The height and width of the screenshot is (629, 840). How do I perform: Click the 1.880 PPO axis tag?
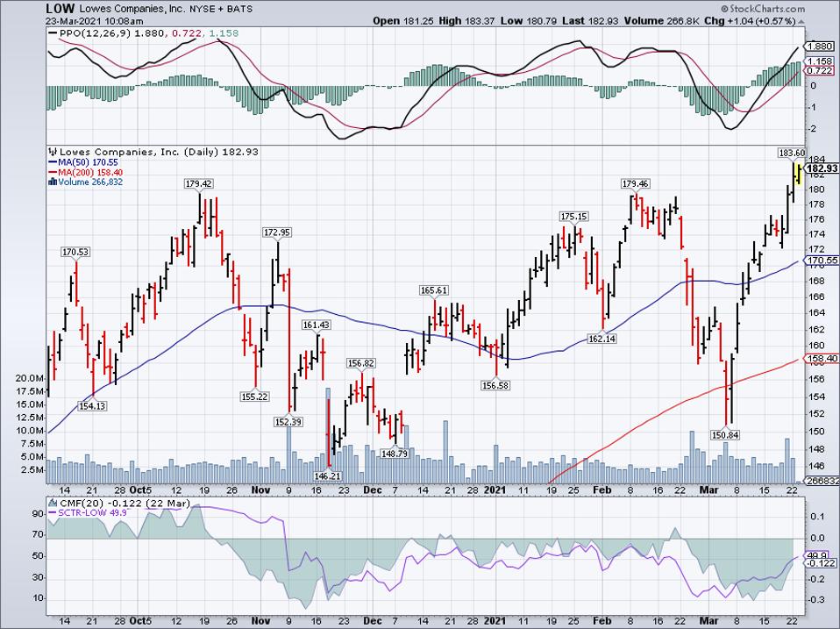point(820,47)
